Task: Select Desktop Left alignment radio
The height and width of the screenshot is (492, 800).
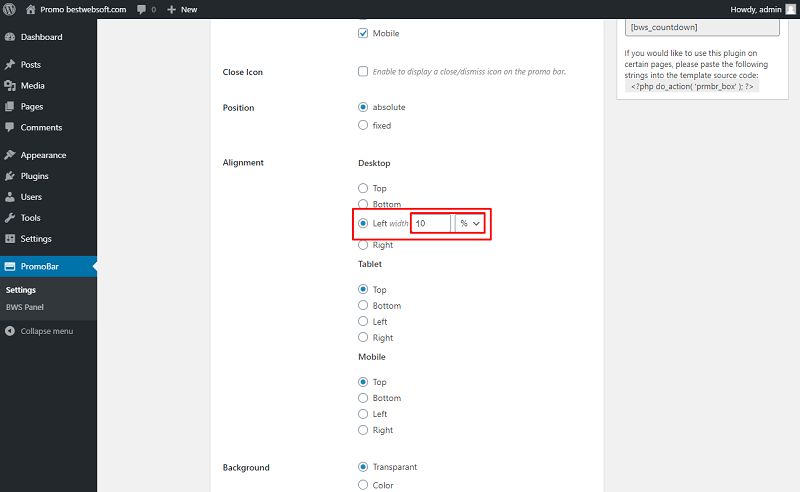Action: click(363, 223)
